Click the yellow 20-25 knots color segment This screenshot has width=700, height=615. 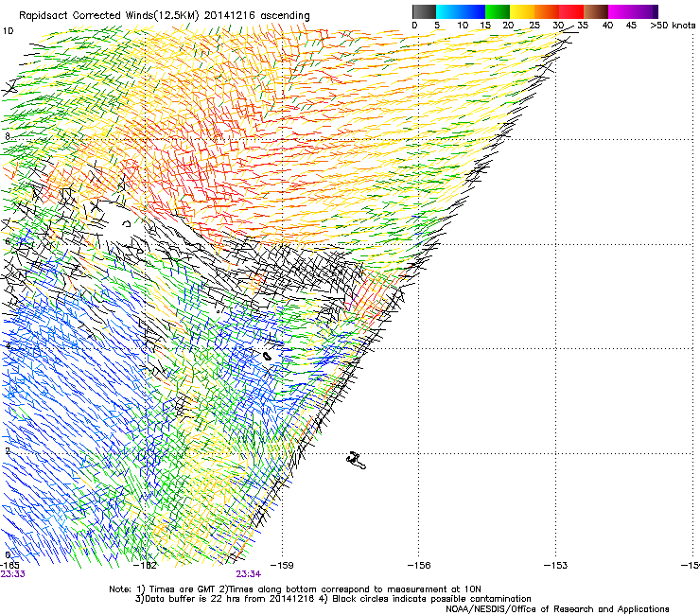[522, 11]
